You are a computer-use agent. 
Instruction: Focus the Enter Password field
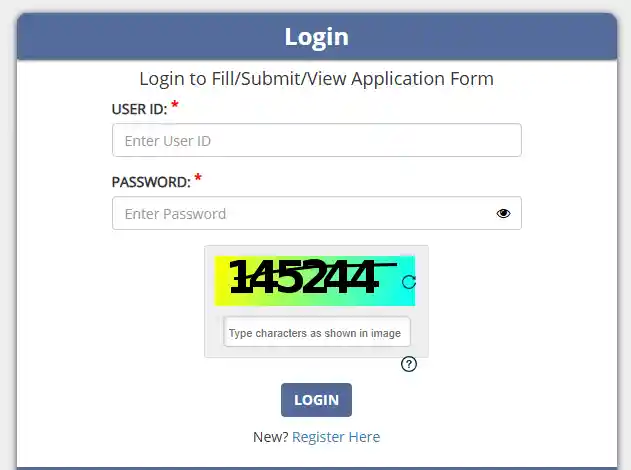[300, 213]
